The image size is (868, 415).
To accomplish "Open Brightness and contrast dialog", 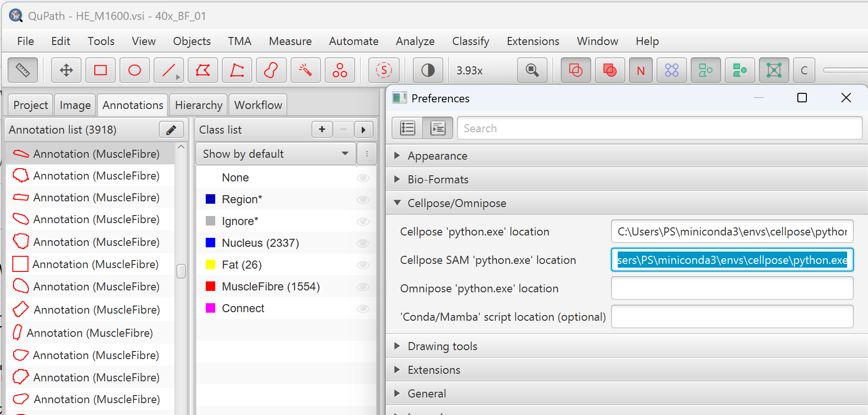I will tap(428, 71).
